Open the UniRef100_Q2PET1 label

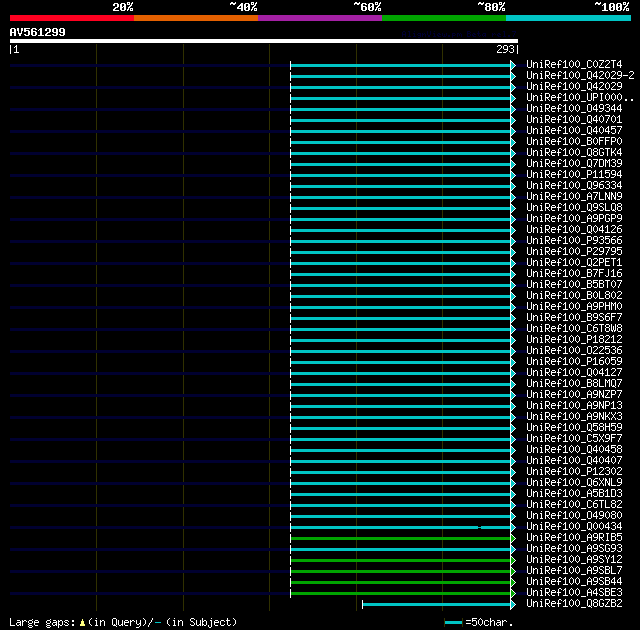(574, 263)
